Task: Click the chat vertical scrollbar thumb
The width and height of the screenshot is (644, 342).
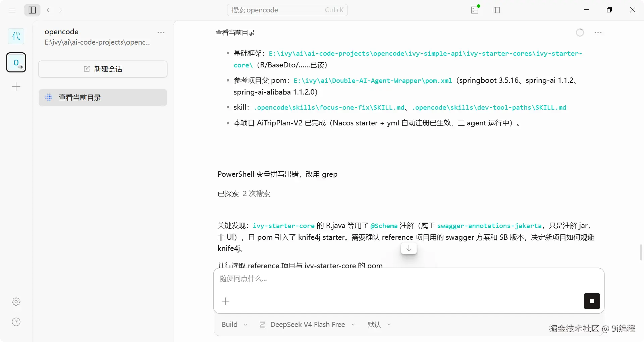Action: tap(641, 252)
